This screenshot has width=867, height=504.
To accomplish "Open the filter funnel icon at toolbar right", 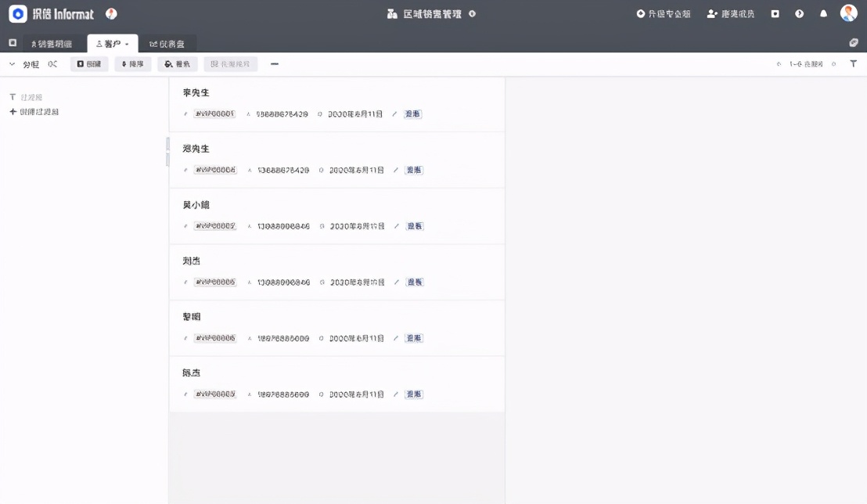I will pyautogui.click(x=854, y=63).
